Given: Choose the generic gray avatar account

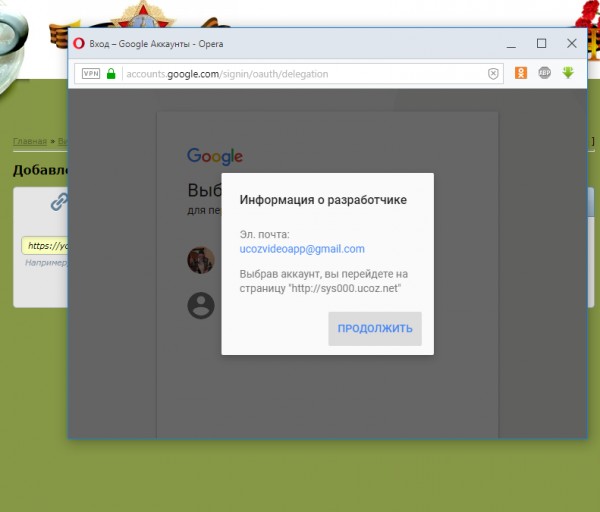Looking at the screenshot, I should pyautogui.click(x=201, y=306).
